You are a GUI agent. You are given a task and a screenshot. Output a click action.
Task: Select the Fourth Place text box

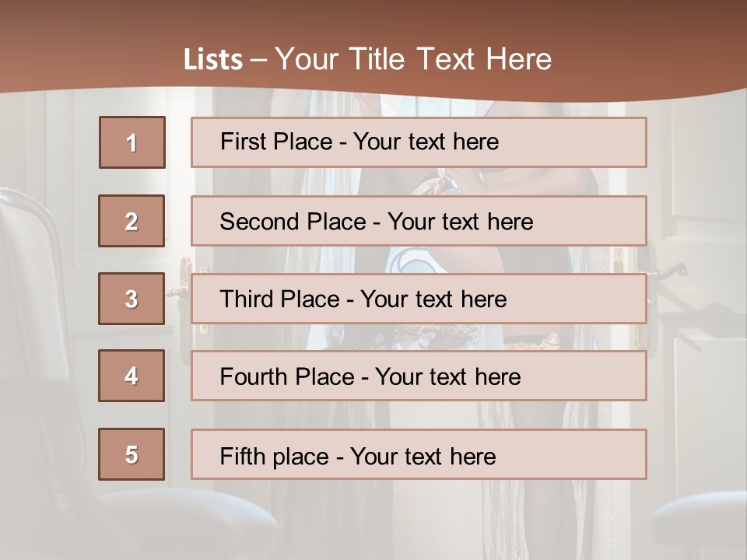[x=419, y=376]
